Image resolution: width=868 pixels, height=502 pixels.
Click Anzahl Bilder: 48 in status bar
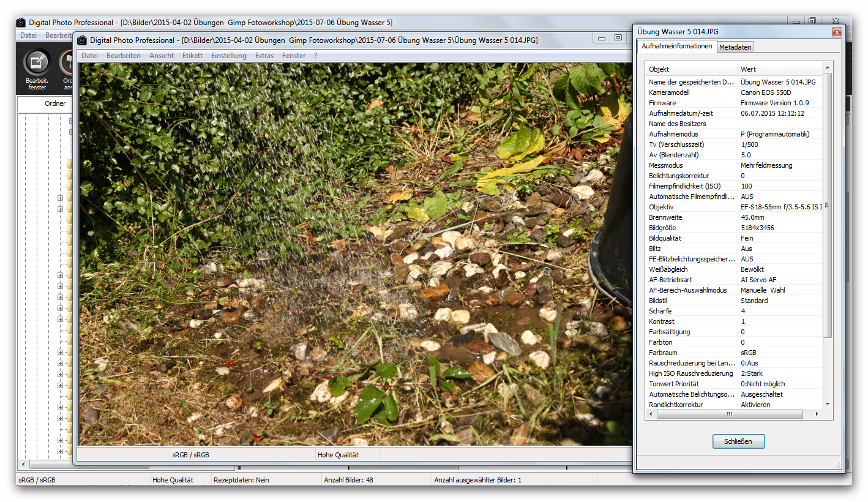pos(348,480)
